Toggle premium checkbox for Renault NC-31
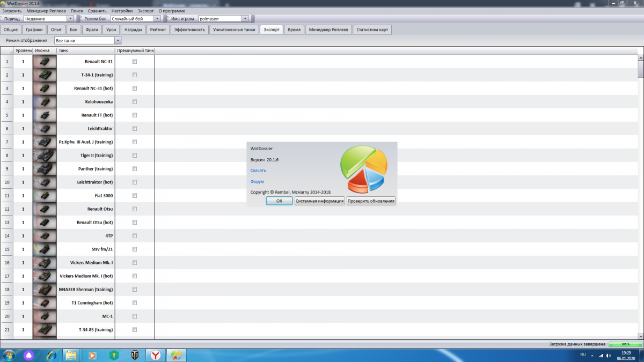Image resolution: width=644 pixels, height=362 pixels. point(135,62)
